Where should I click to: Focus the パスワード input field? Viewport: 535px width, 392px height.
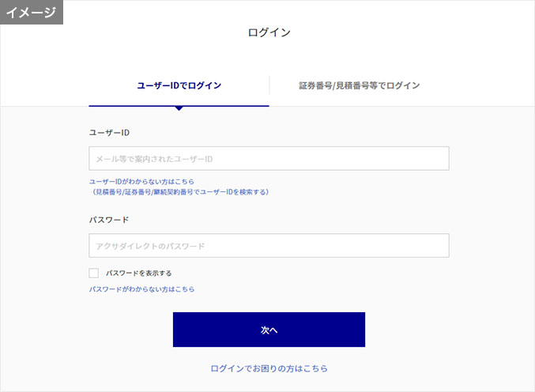[269, 245]
